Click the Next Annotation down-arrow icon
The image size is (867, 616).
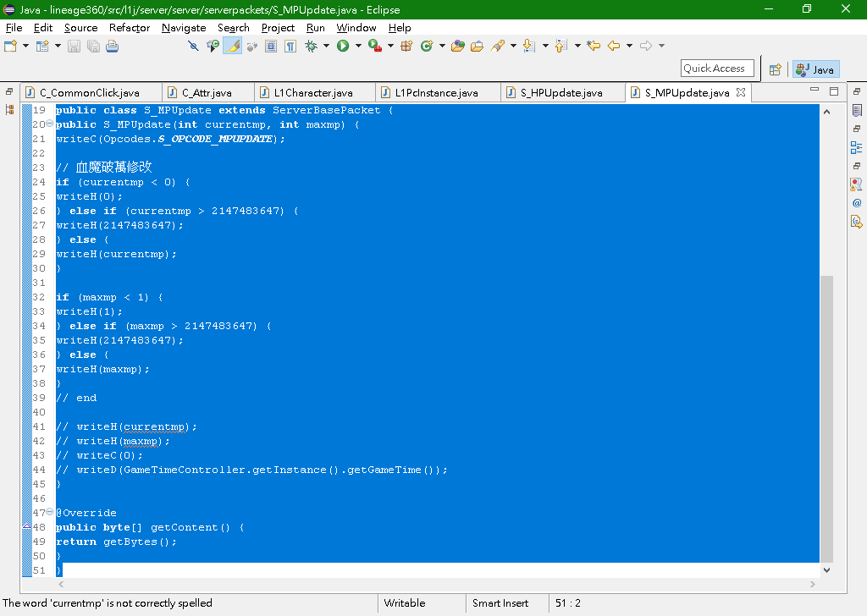pos(528,46)
